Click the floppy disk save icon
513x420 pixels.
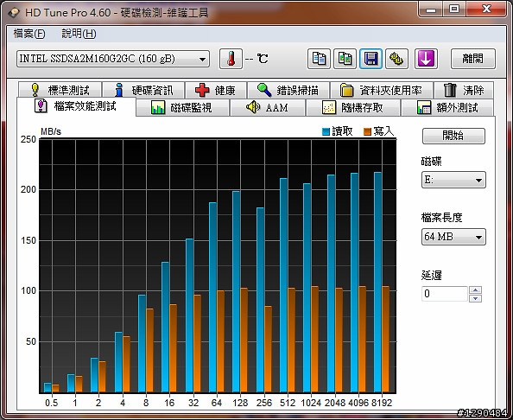point(370,59)
